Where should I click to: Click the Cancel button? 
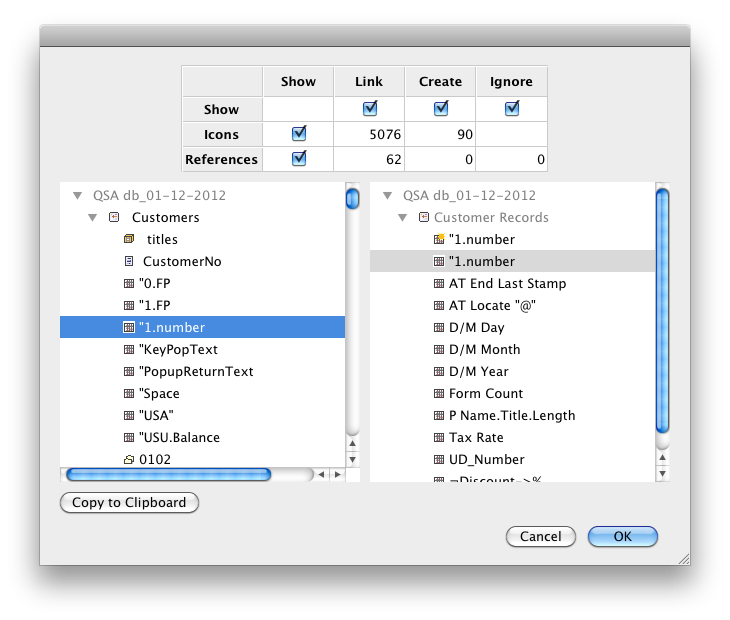(541, 537)
